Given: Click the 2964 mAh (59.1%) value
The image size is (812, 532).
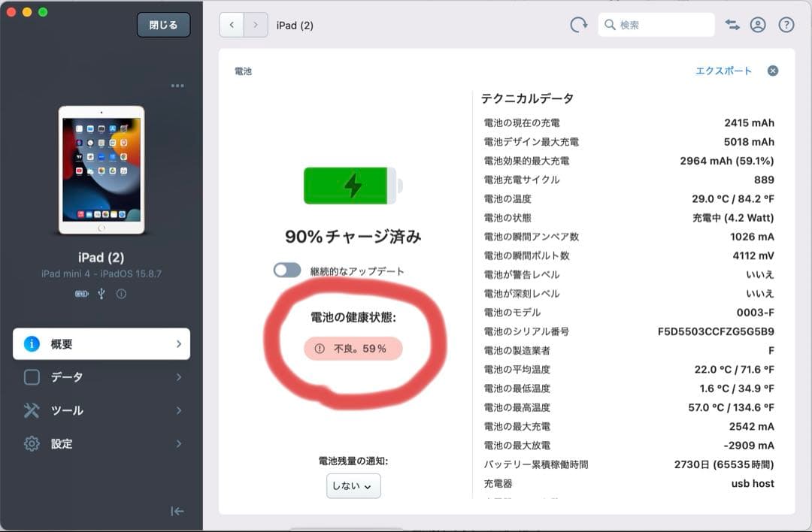Looking at the screenshot, I should 726,161.
